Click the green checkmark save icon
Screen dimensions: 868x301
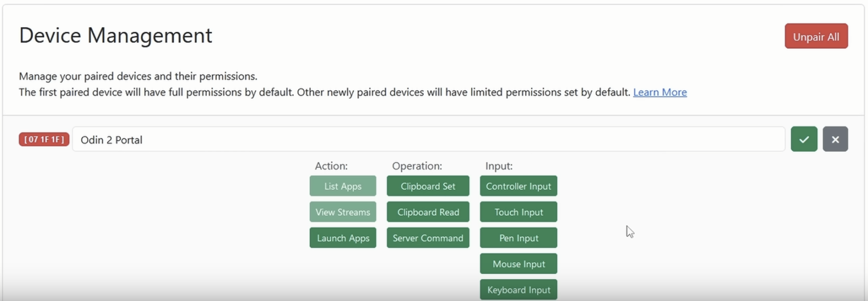pyautogui.click(x=804, y=139)
